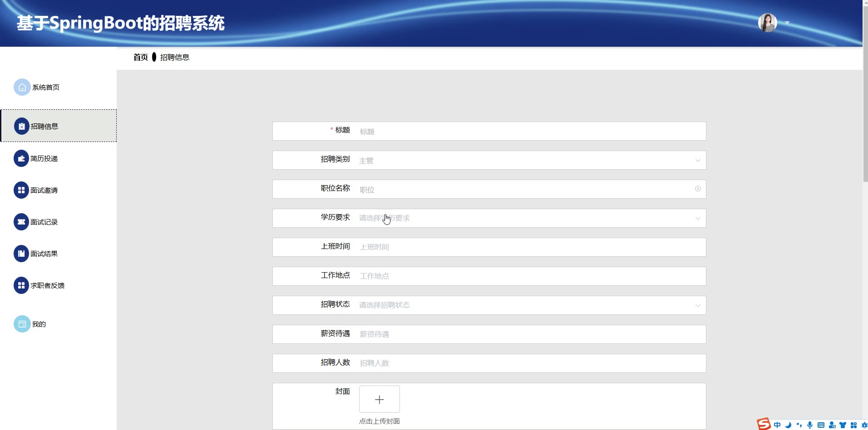Open the soft keyboard icon
Screen dimensions: 868x430
point(821,425)
